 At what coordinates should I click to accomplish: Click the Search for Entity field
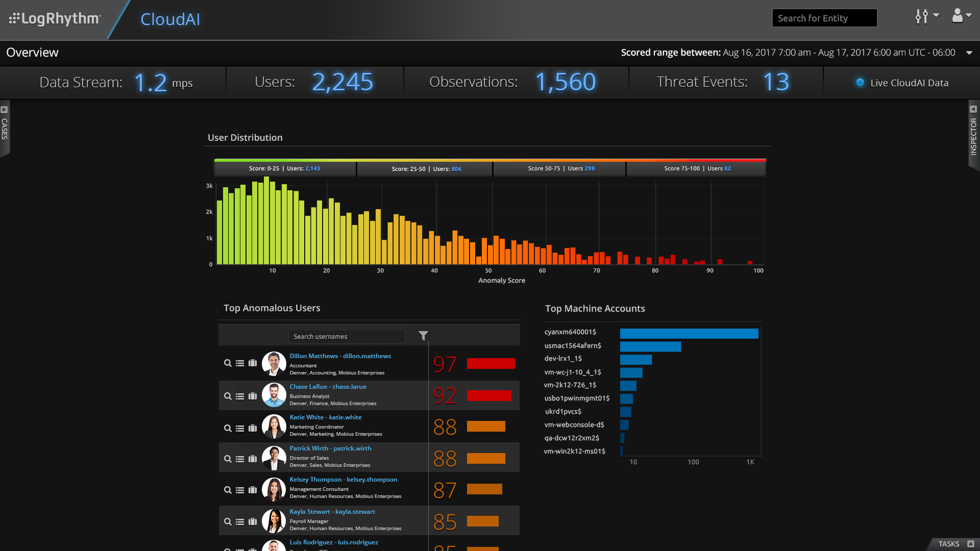pyautogui.click(x=824, y=18)
